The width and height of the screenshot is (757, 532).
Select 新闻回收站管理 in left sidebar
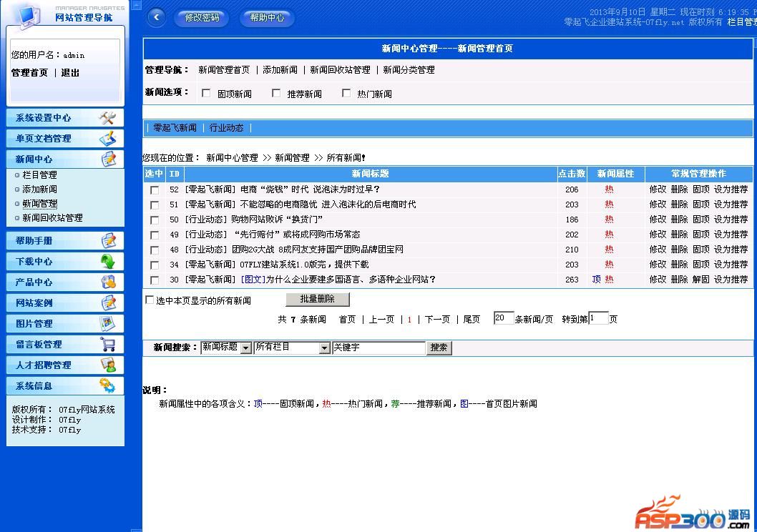(x=52, y=218)
